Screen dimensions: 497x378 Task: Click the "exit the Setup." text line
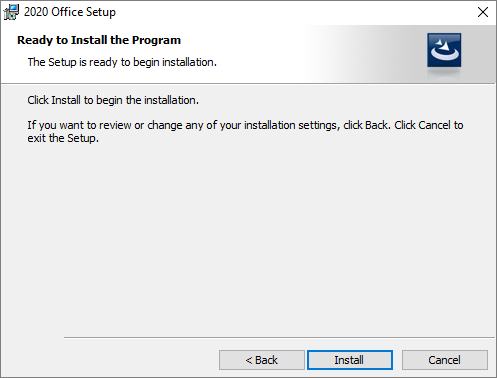click(63, 138)
